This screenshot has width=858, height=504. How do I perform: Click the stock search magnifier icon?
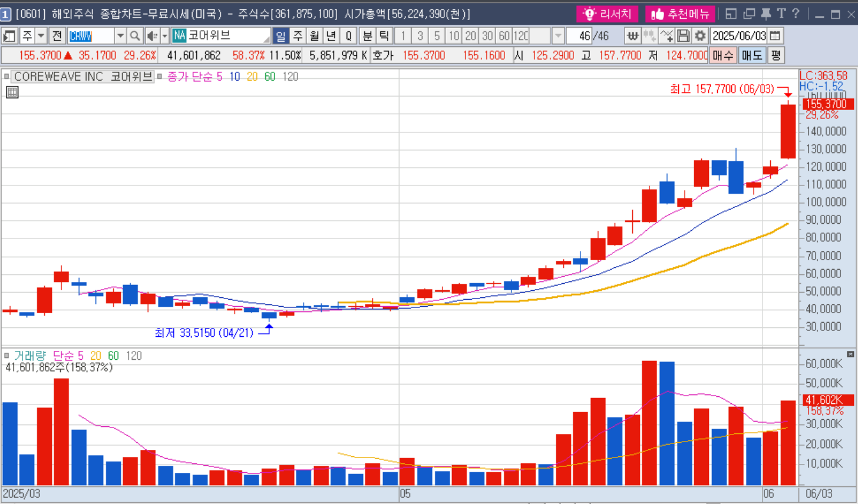click(x=134, y=36)
